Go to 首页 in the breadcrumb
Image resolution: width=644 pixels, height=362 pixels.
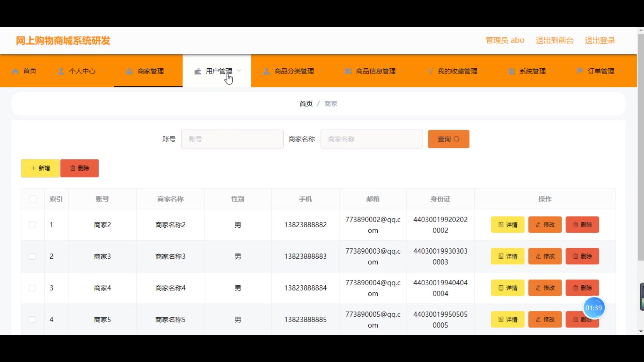[x=306, y=104]
